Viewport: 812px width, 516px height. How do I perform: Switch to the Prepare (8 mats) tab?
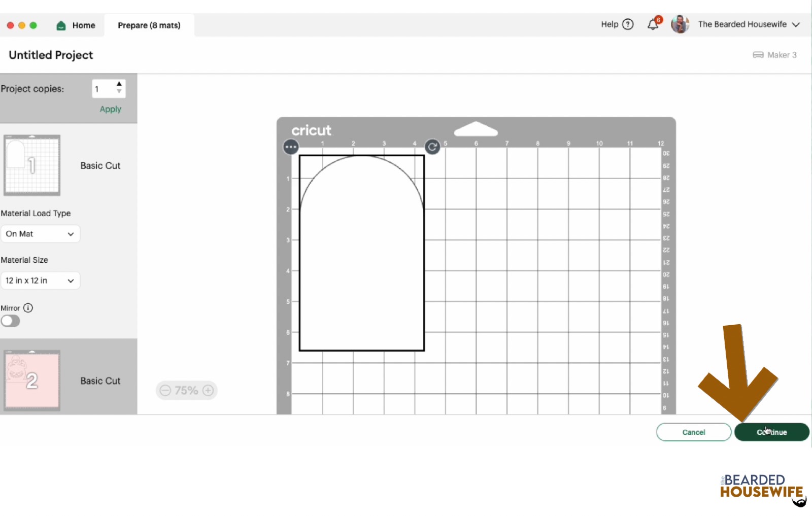pyautogui.click(x=149, y=25)
